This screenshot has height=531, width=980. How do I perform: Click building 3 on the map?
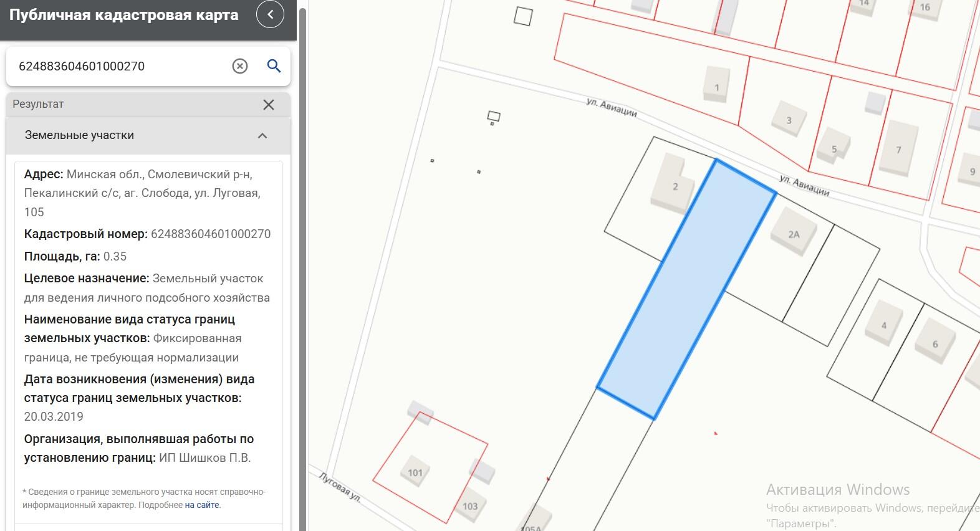click(789, 120)
